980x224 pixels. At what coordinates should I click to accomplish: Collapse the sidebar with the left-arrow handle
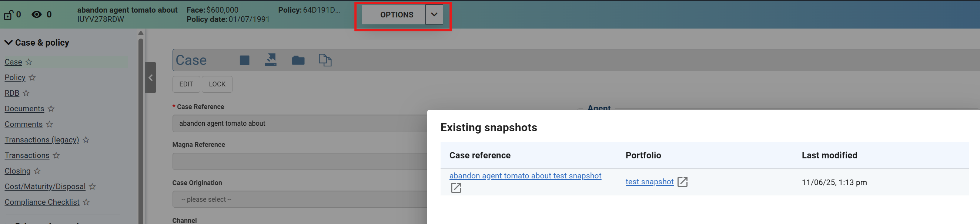(151, 78)
